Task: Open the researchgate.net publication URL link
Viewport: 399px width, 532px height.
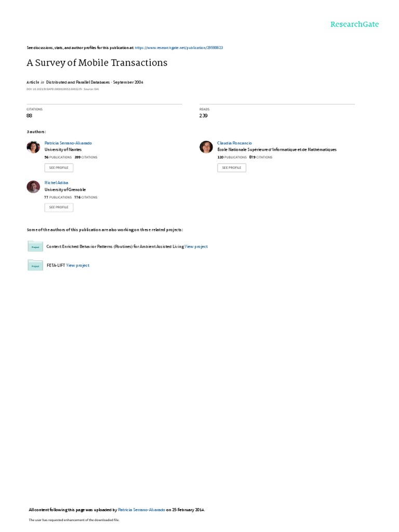Action: click(179, 48)
